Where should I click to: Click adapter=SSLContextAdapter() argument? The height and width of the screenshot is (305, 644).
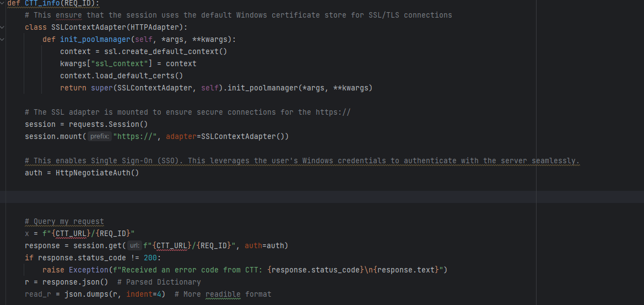click(225, 136)
